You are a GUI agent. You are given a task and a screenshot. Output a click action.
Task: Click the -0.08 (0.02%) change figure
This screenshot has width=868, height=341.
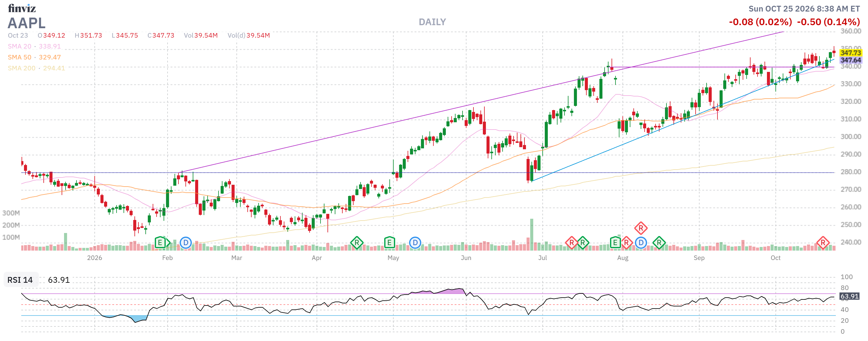[x=760, y=22]
